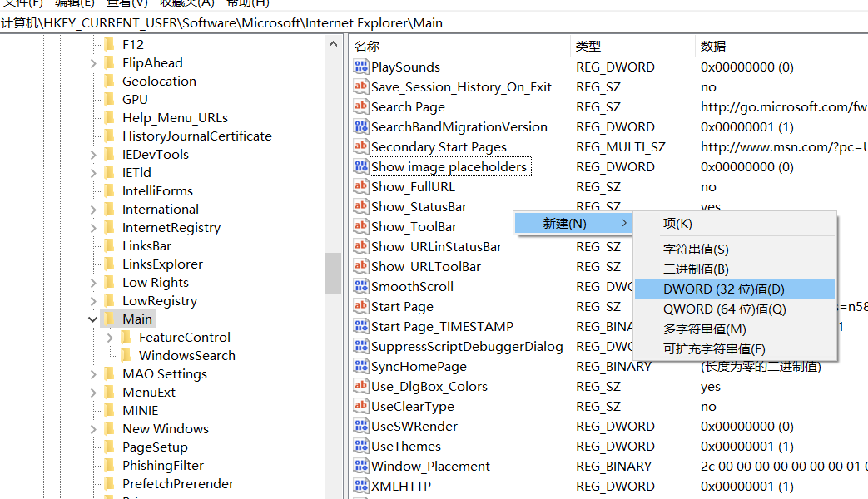Expand the IETld key
Image resolution: width=868 pixels, height=499 pixels.
[x=93, y=173]
